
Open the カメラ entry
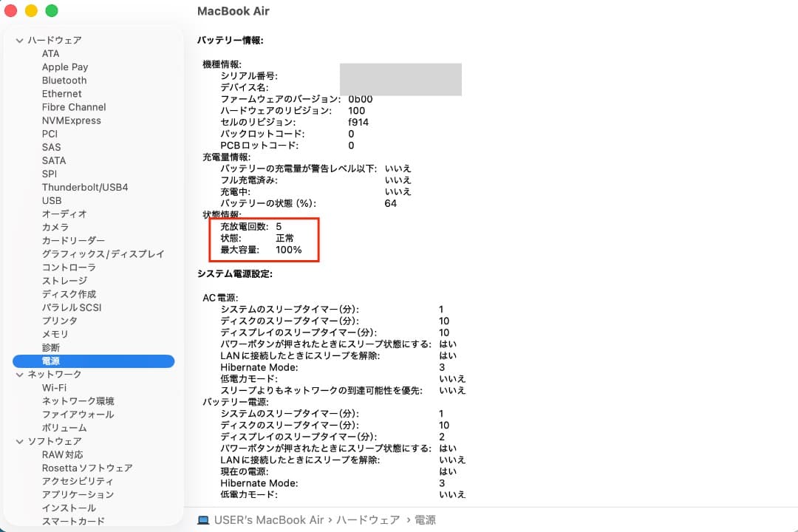tap(55, 227)
